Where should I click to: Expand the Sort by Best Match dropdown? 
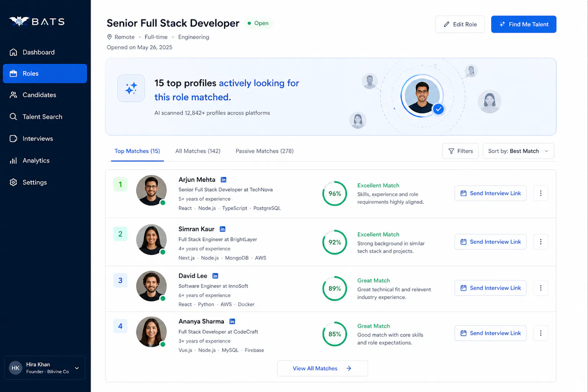(518, 151)
